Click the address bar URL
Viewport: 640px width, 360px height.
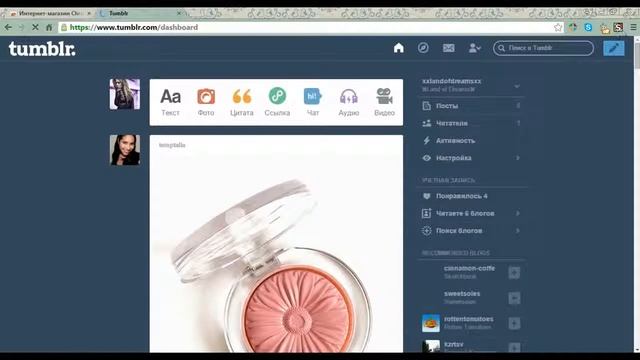point(134,27)
